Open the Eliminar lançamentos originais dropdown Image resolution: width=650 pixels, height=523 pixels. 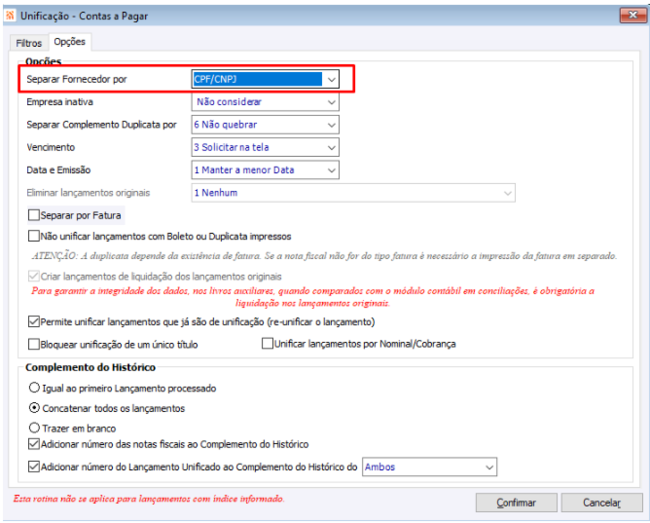point(507,193)
